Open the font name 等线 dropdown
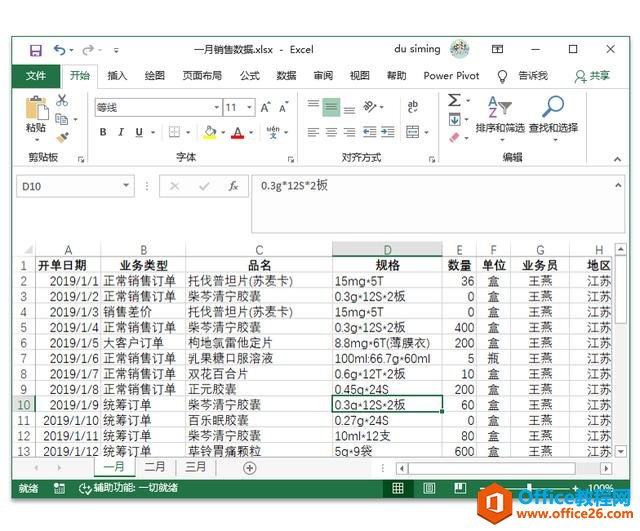Image resolution: width=640 pixels, height=531 pixels. [x=217, y=108]
